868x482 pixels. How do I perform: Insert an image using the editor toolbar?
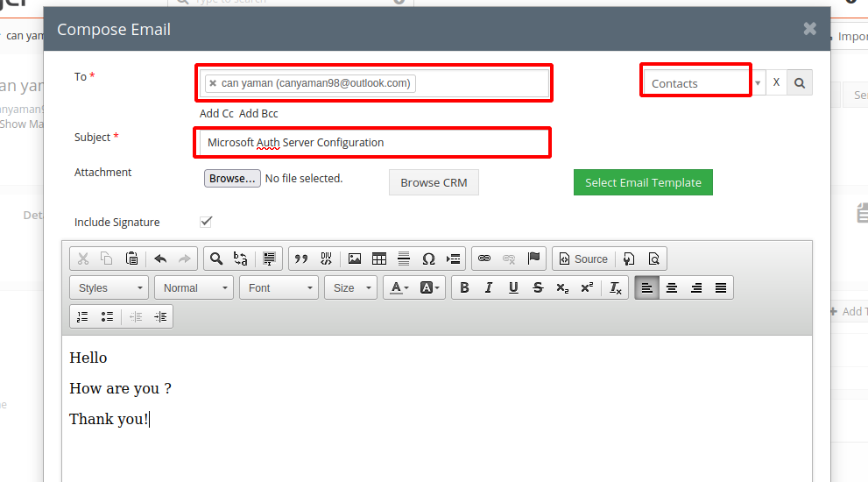[x=355, y=259]
